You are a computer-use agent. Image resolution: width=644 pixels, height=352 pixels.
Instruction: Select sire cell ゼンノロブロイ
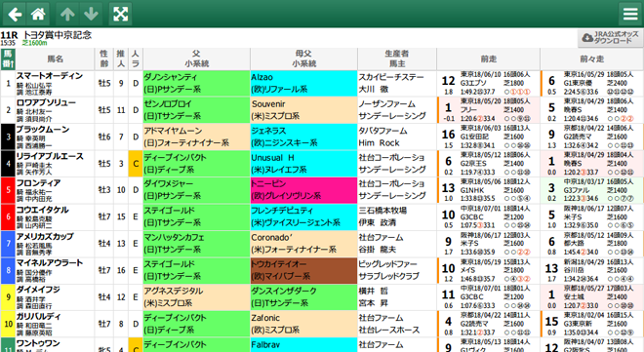196,110
